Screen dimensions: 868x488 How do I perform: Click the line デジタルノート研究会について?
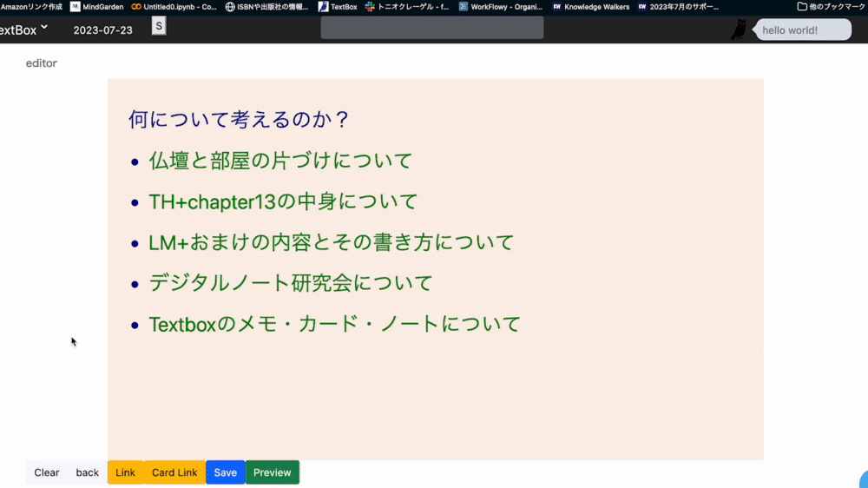(291, 283)
